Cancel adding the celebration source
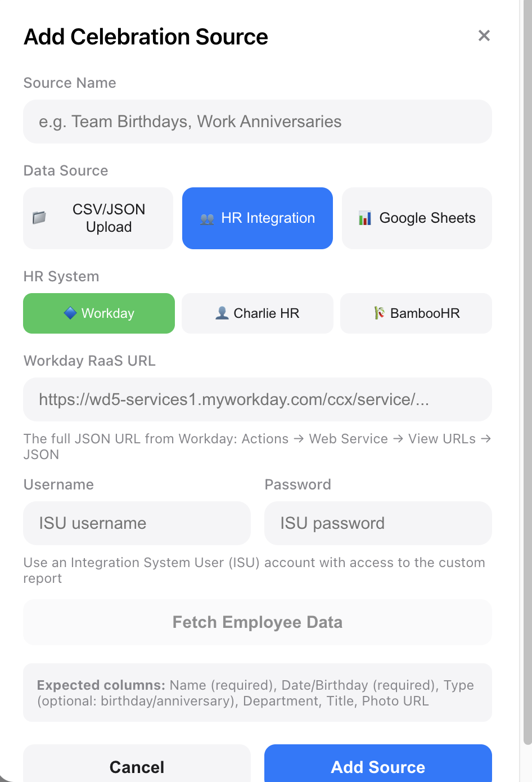The image size is (532, 782). pyautogui.click(x=137, y=766)
